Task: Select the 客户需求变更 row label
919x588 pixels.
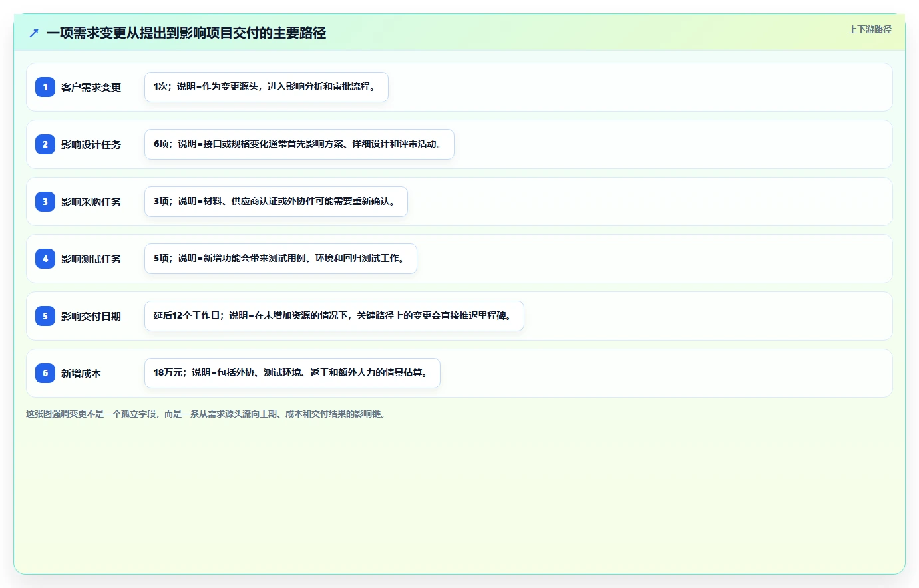Action: tap(91, 87)
